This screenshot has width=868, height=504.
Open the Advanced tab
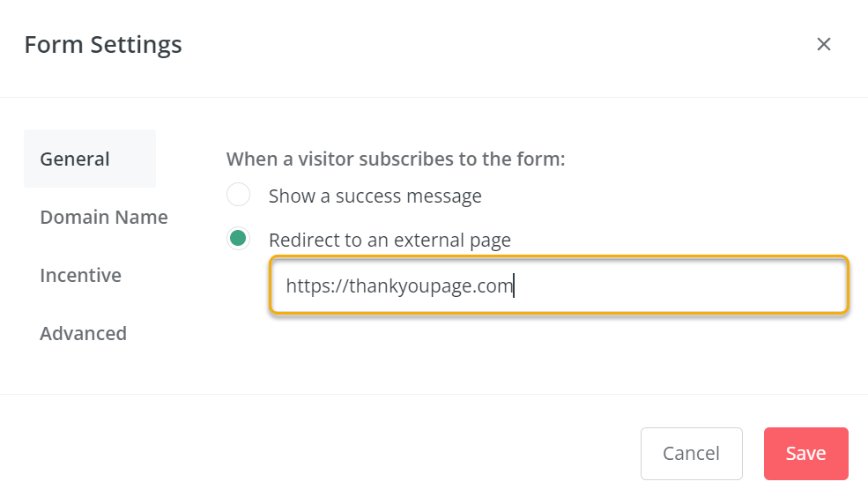coord(83,334)
